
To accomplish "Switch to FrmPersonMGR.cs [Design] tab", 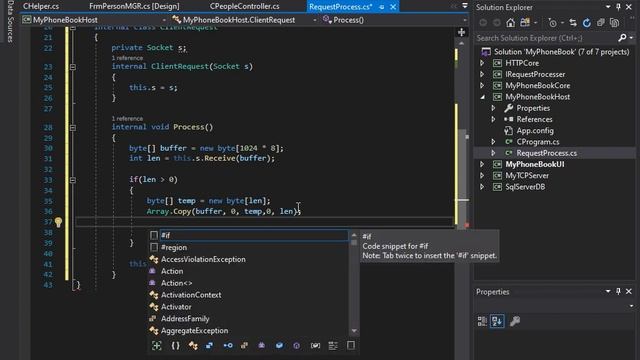I will point(134,6).
